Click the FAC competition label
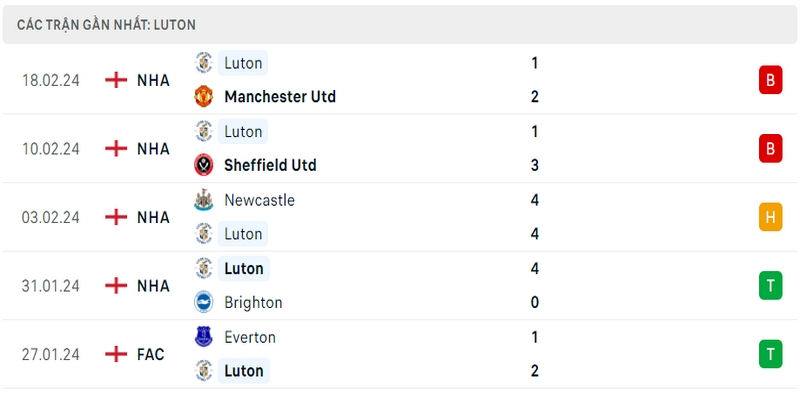The height and width of the screenshot is (400, 800). pos(151,354)
